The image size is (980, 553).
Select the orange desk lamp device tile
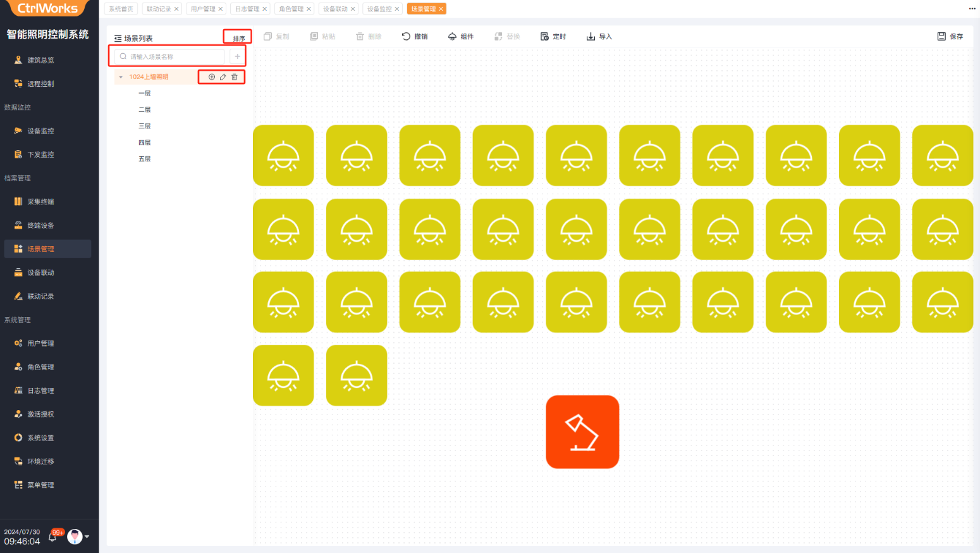pyautogui.click(x=582, y=432)
